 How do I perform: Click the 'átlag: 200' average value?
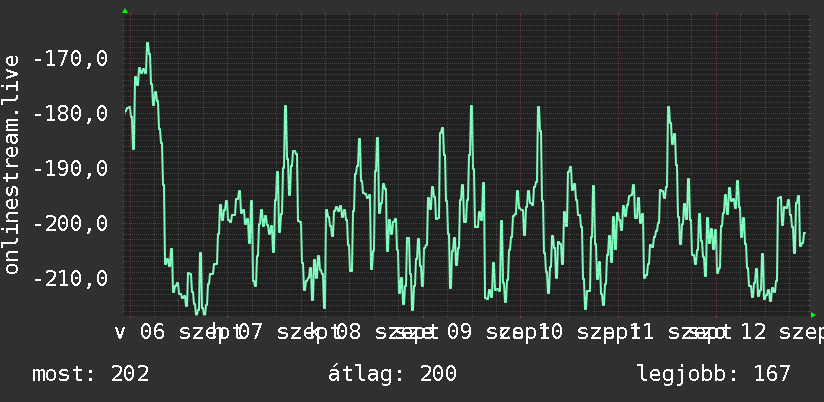coord(393,374)
